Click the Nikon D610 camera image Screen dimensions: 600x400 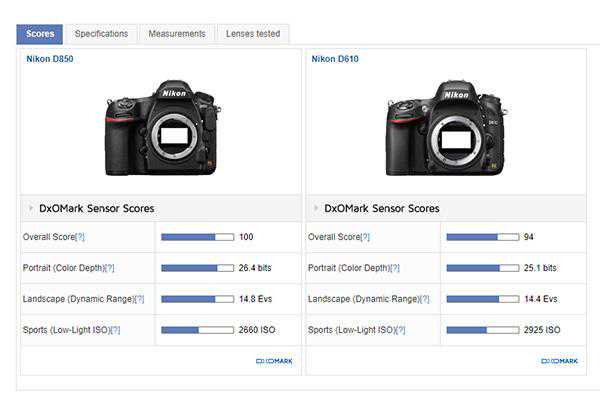click(x=444, y=128)
